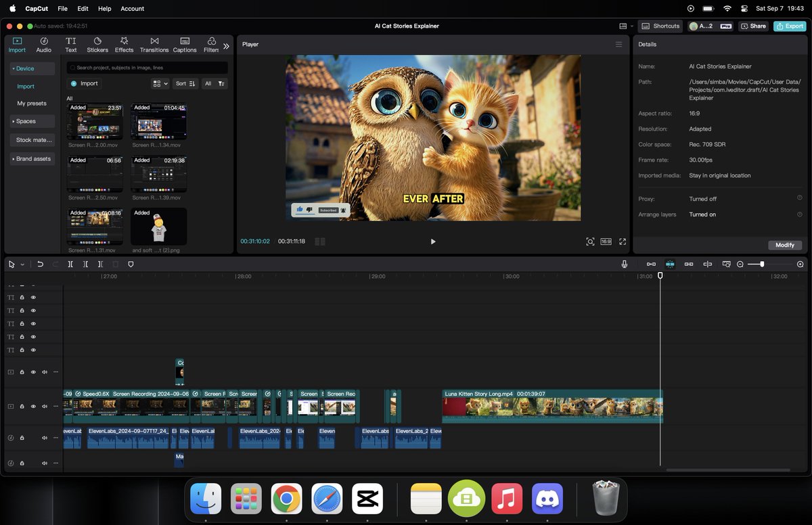Click the preview axis icon beside zoom-out
The width and height of the screenshot is (812, 525).
[x=726, y=265]
